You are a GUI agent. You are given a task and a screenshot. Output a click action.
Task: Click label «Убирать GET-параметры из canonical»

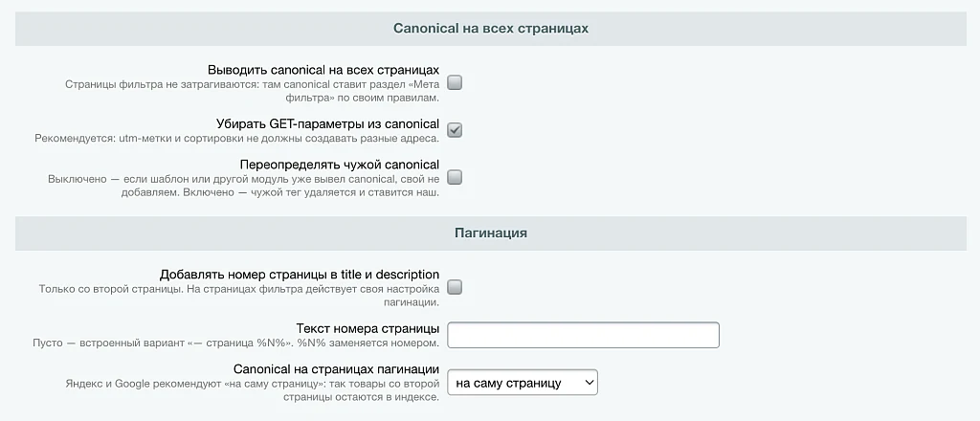click(327, 123)
